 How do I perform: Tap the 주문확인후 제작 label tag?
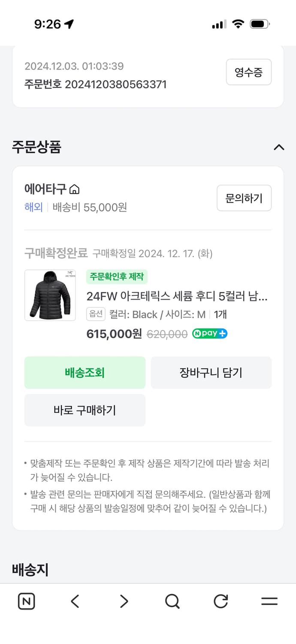[117, 277]
